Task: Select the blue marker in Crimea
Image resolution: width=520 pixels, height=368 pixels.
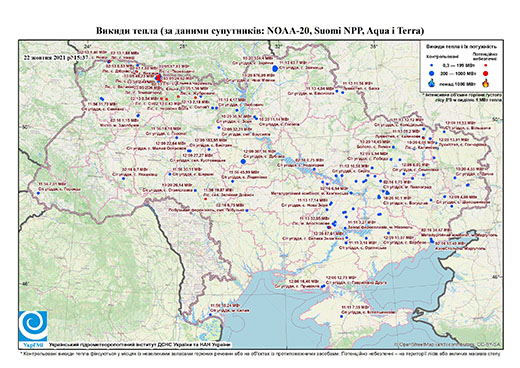Action: point(342,316)
